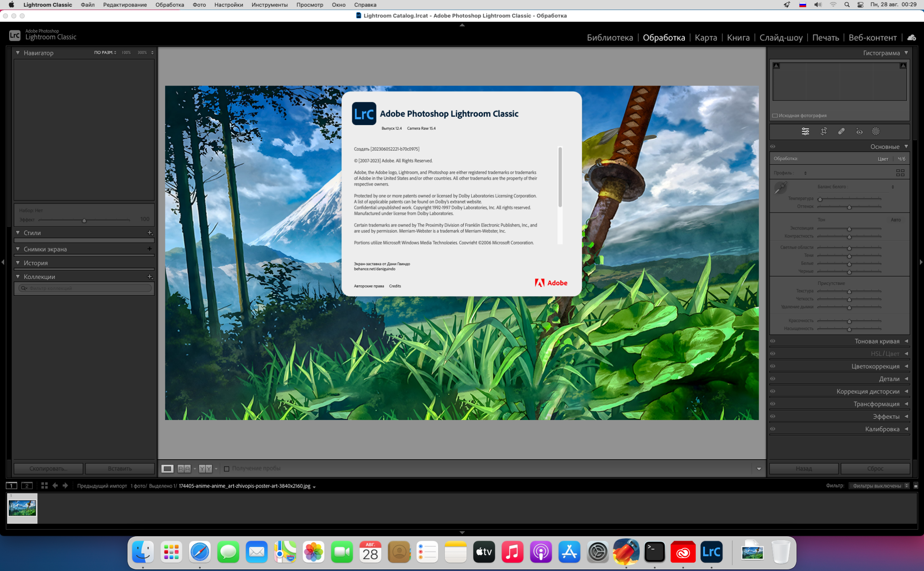Select the Crop and rotate tool
This screenshot has width=924, height=571.
(823, 131)
